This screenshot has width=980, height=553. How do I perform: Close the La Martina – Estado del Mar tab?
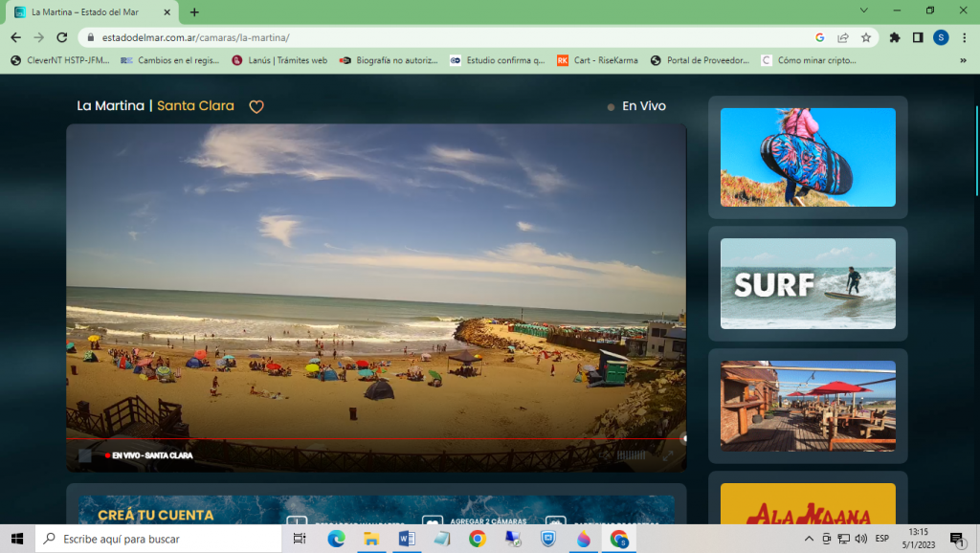coord(167,11)
